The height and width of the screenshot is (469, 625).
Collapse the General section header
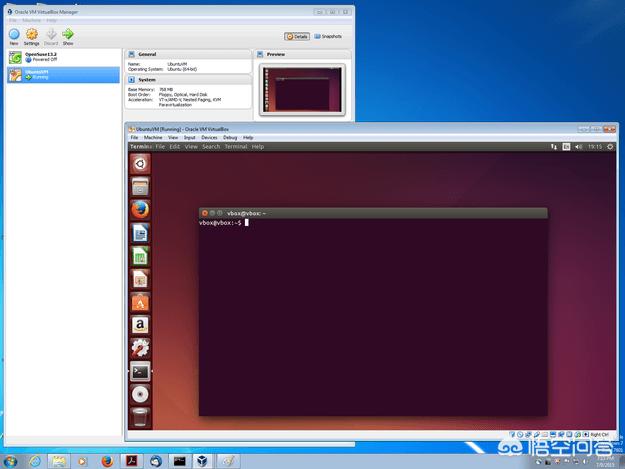tap(146, 54)
